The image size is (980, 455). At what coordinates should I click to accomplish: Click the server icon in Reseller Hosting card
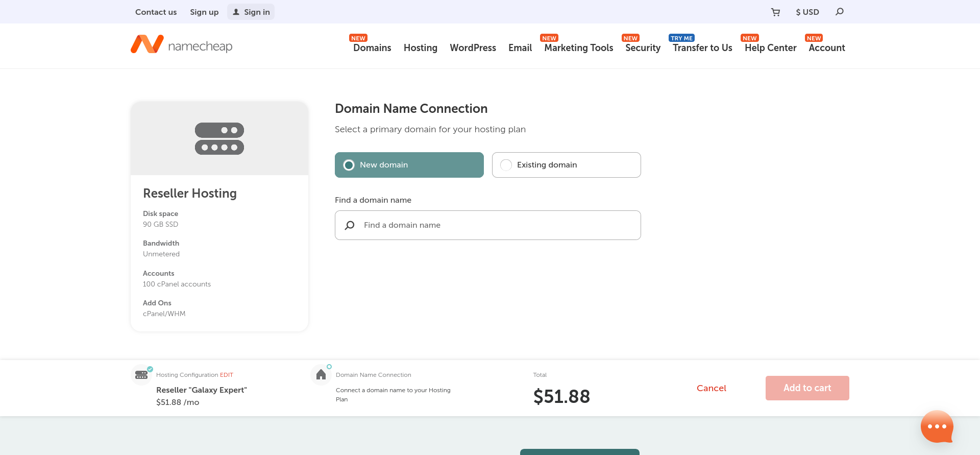219,138
